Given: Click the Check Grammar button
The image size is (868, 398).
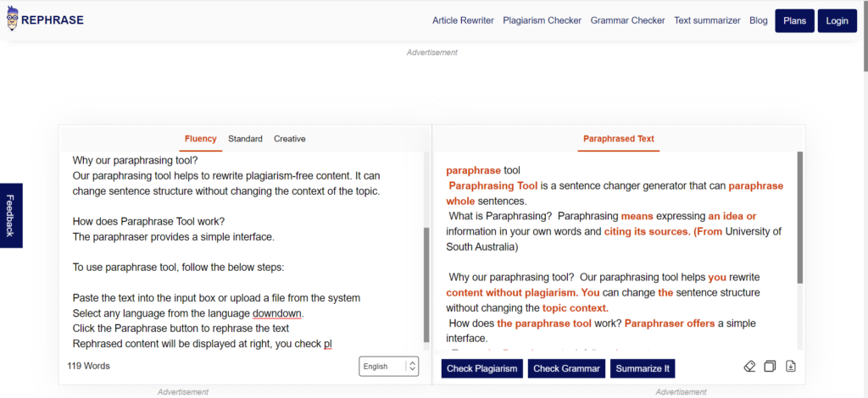Looking at the screenshot, I should point(566,368).
